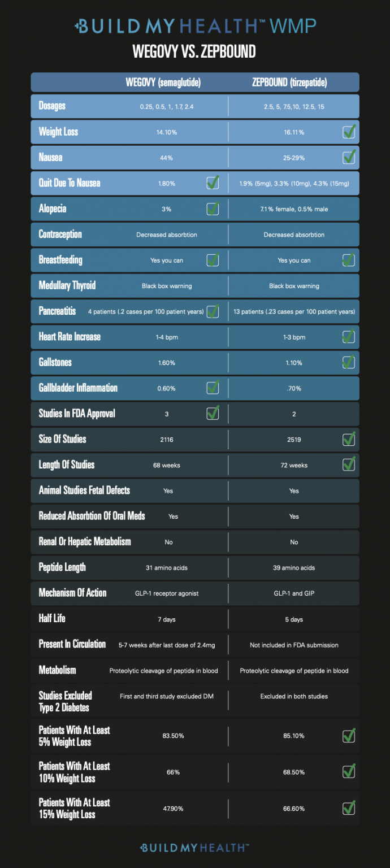Click the Build My Health WMP logo at top
The image size is (390, 868).
[x=195, y=25]
